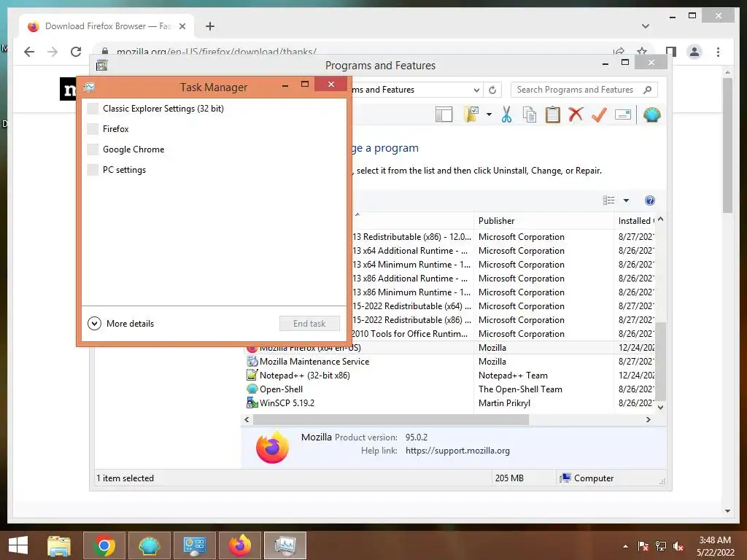747x560 pixels.
Task: Click the Copy documents icon
Action: coord(530,114)
